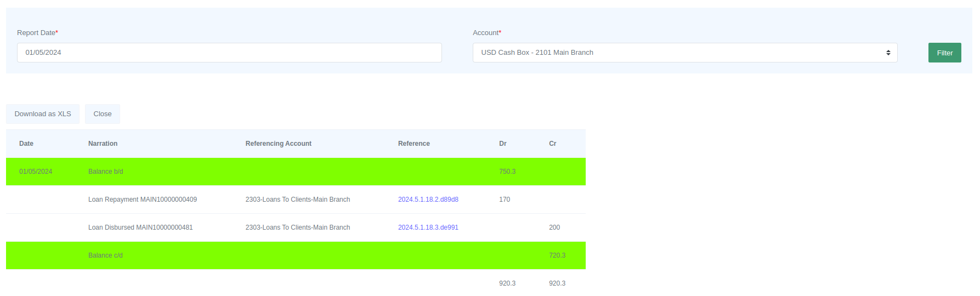This screenshot has height=296, width=980.
Task: Click the 200 credit amount cell
Action: 554,227
